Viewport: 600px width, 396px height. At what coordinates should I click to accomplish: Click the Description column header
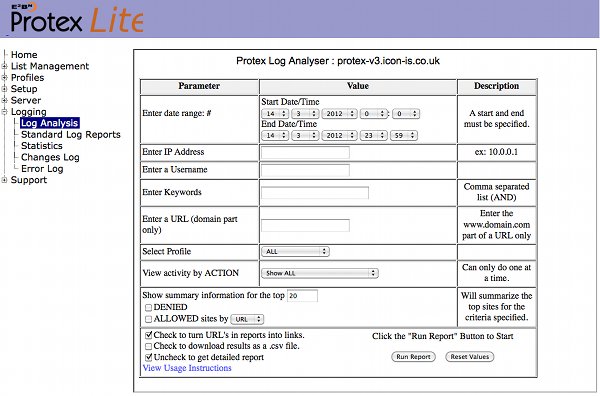(x=496, y=86)
